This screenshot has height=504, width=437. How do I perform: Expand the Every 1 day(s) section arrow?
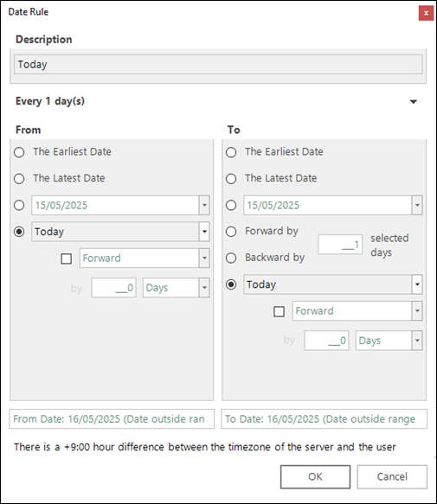(413, 101)
